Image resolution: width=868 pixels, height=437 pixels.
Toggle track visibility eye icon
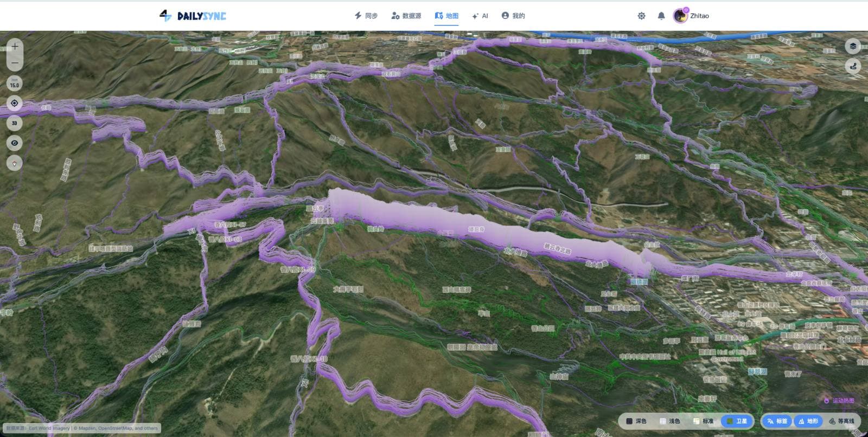(x=15, y=143)
